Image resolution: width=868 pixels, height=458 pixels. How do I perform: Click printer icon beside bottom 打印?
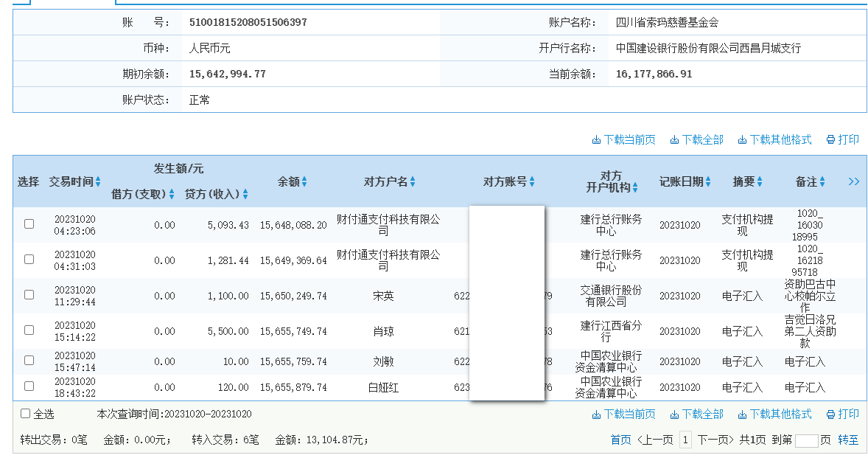830,414
